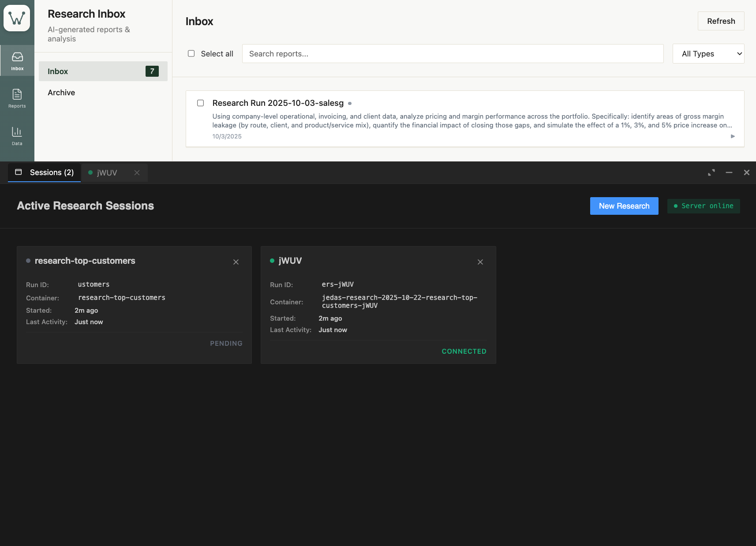Open the Reports sidebar icon

coord(17,98)
